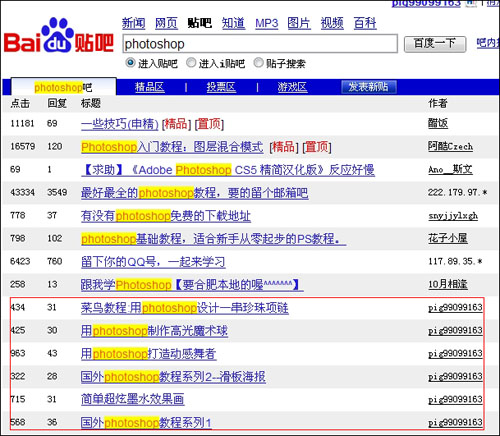Image resolution: width=500 pixels, height=436 pixels.
Task: Click the Baidu Tieba paw logo
Action: coord(59,36)
